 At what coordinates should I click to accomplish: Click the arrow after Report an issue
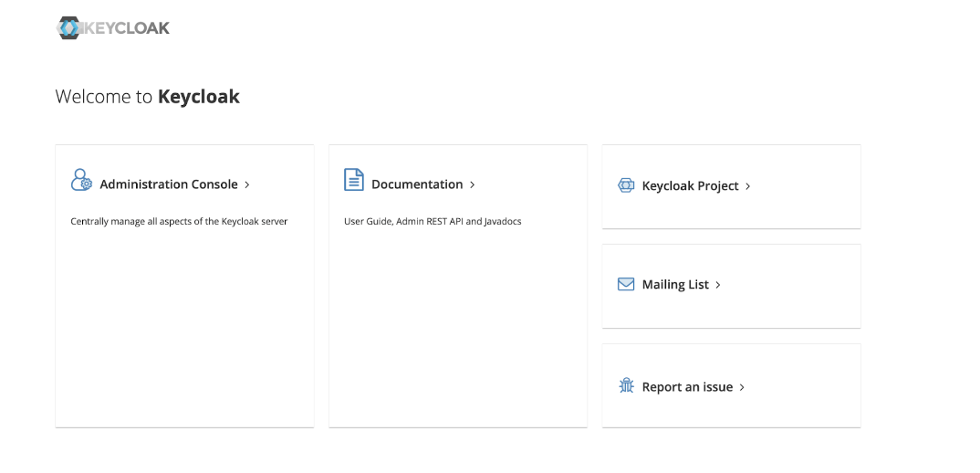742,387
